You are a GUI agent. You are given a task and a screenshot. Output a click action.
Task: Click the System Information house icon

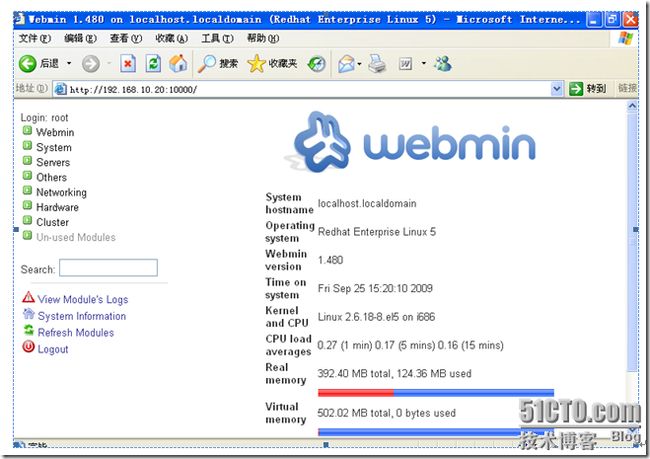[29, 314]
